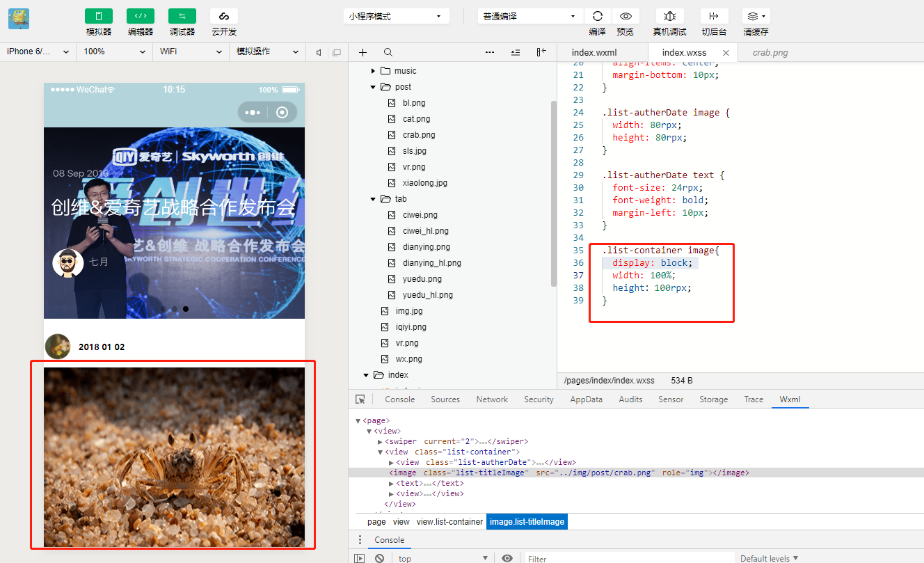The image size is (924, 563).
Task: Click the 切后台 switch-to-background icon
Action: [714, 16]
